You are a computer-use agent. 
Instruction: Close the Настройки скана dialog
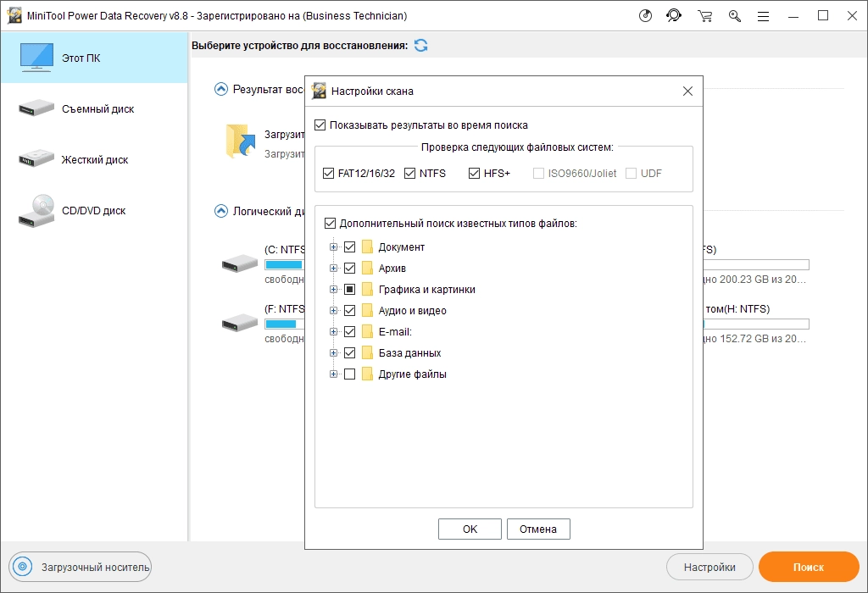pos(687,91)
